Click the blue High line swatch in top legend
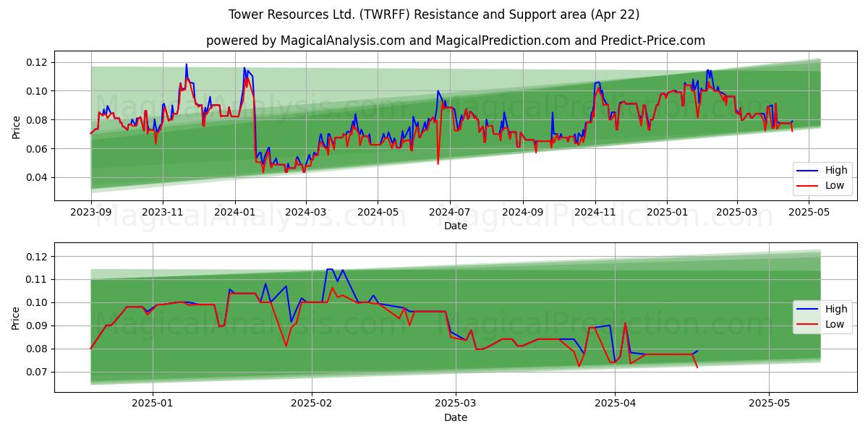868x434 pixels. pyautogui.click(x=808, y=171)
